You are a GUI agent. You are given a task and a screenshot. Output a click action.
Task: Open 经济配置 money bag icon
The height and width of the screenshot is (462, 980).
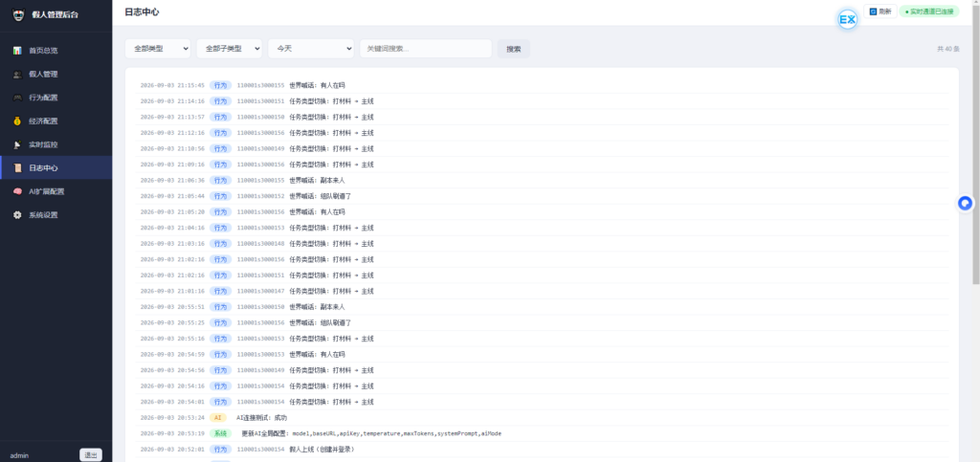17,121
